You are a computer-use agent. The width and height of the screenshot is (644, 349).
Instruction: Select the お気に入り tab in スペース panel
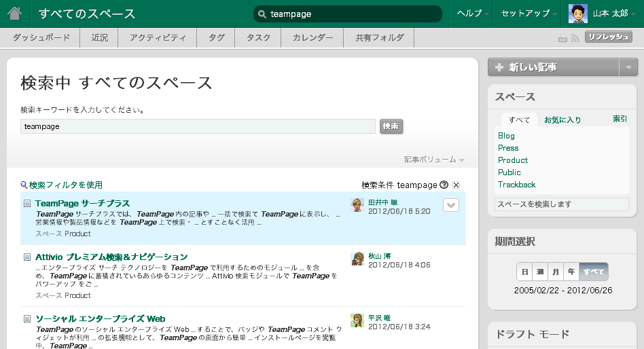pos(562,120)
